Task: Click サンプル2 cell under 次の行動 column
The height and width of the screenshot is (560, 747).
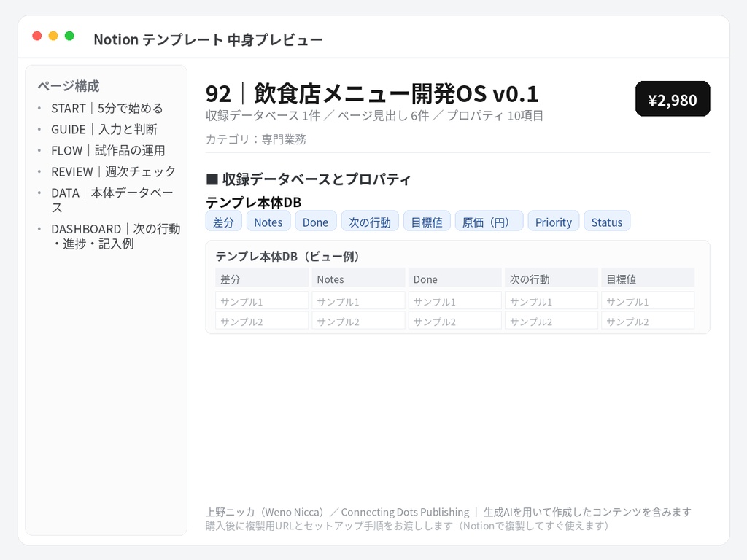Action: click(x=551, y=321)
